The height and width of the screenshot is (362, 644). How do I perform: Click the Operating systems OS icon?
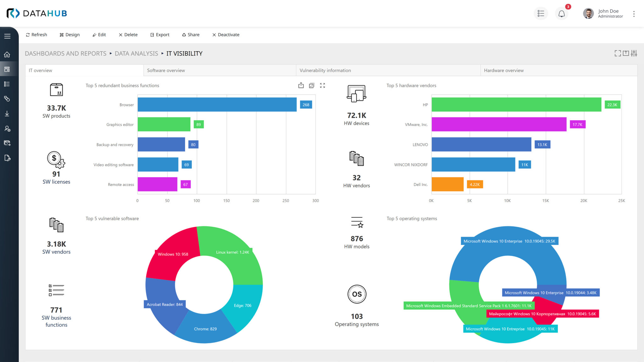[357, 294]
